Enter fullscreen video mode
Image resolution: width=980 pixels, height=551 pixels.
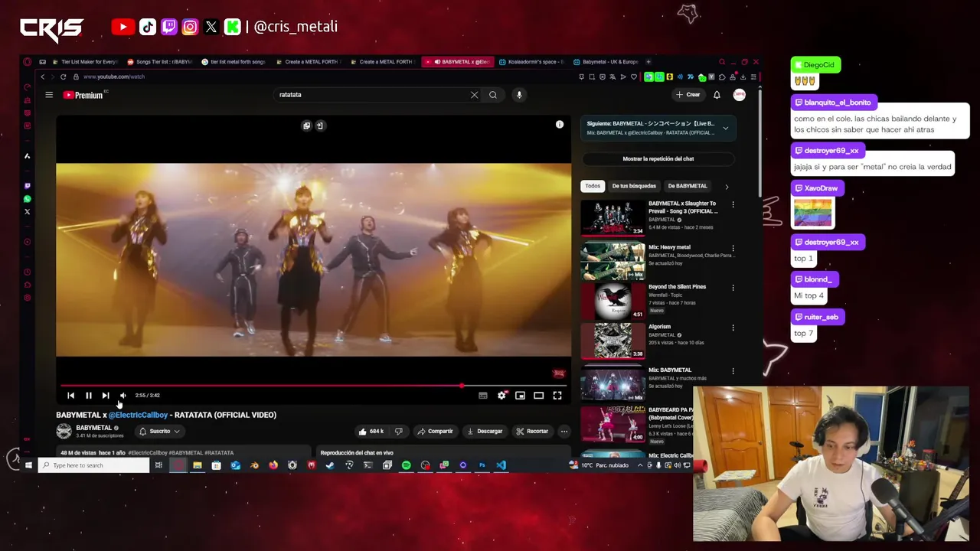pos(557,396)
